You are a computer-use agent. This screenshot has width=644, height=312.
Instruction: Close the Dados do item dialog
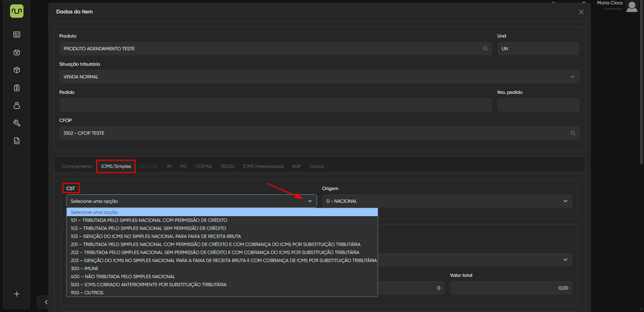click(x=581, y=12)
